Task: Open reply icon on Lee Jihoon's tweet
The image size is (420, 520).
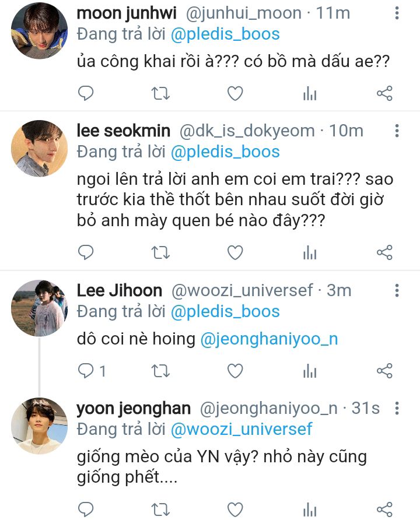Action: click(86, 371)
